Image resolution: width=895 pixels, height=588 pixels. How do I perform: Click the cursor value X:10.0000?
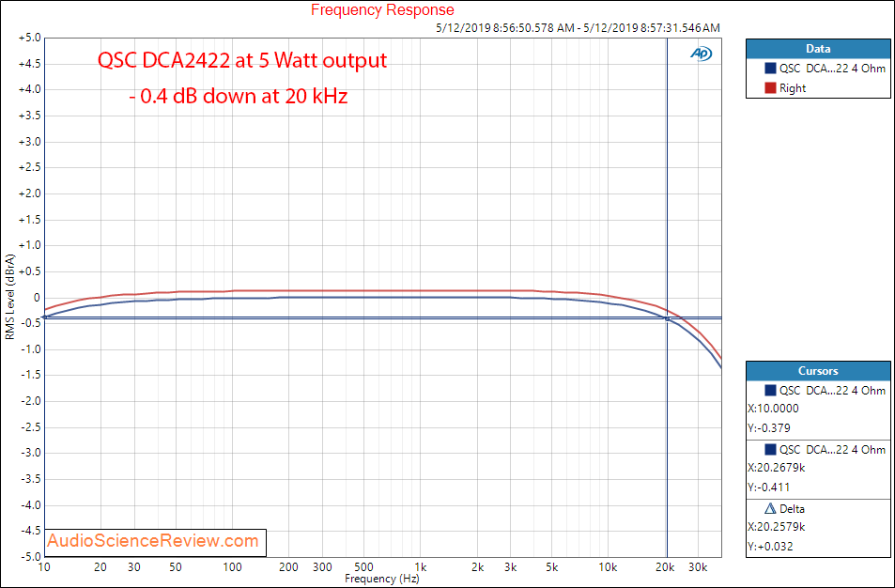(x=773, y=409)
